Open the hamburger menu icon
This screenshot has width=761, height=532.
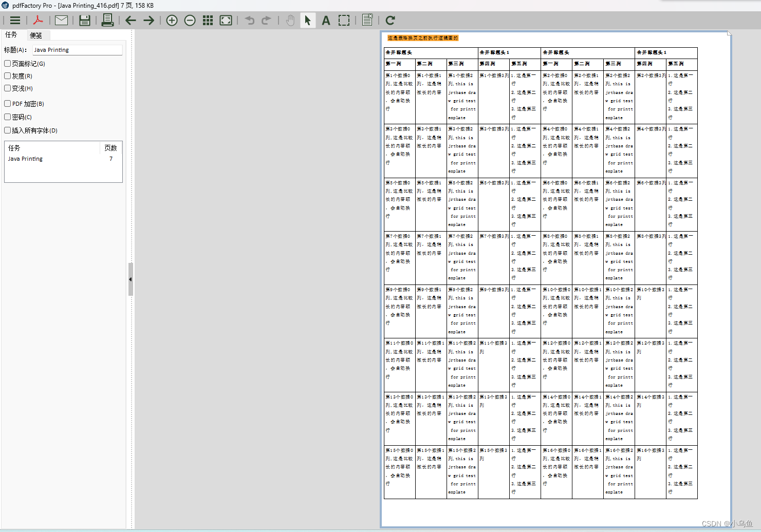coord(15,21)
